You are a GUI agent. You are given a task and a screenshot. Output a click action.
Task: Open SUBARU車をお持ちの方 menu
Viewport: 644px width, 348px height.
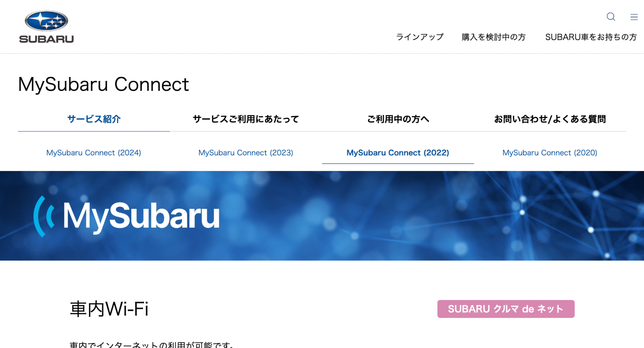click(591, 37)
